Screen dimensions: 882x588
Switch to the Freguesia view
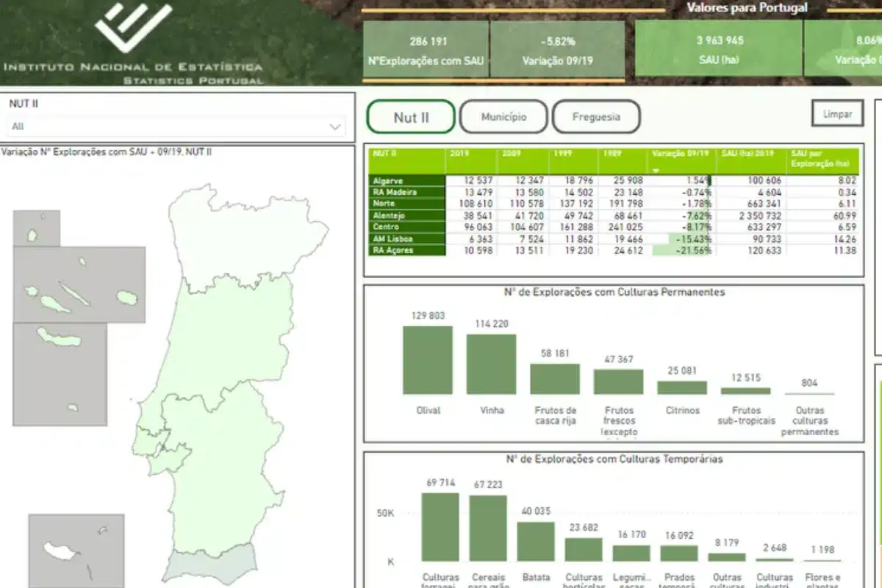coord(596,116)
